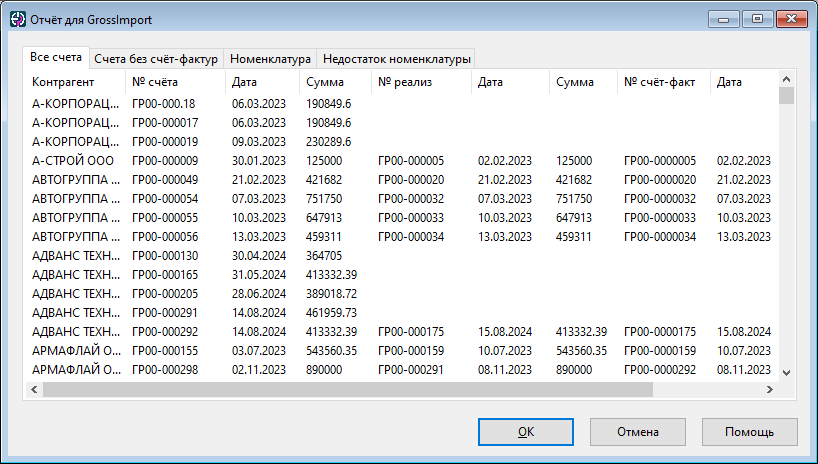
Task: Open the 'Недостаток номенклатуры' tab
Action: click(x=396, y=59)
